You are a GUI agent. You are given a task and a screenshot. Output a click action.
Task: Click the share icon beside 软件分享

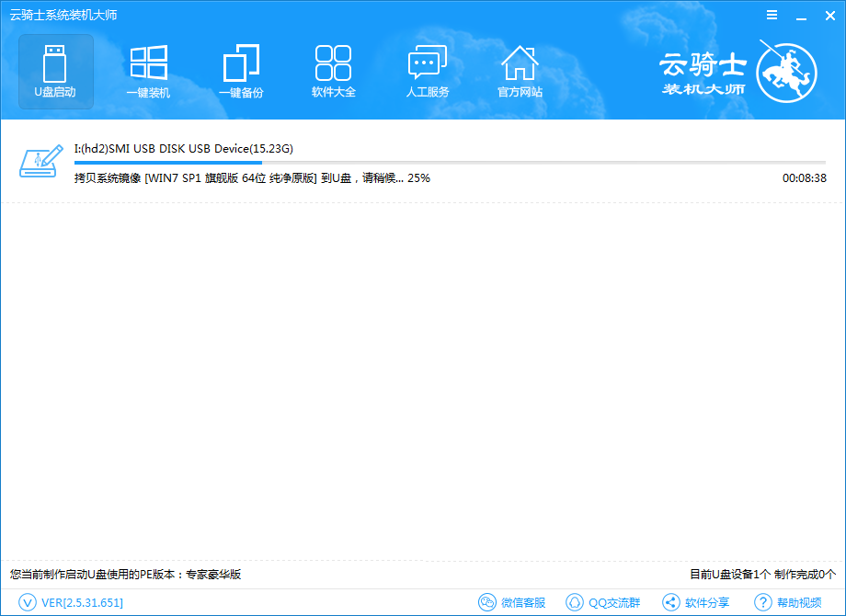(x=670, y=602)
